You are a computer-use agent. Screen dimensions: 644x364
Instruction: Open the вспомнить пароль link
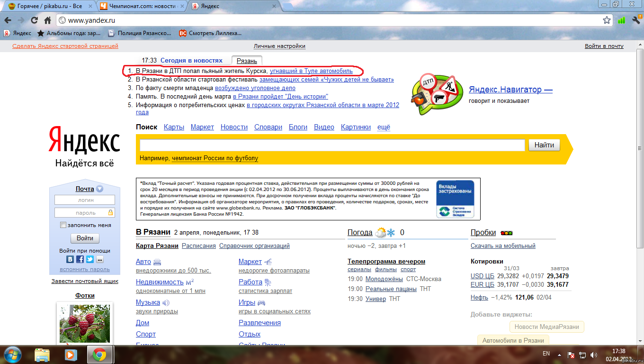click(x=85, y=269)
